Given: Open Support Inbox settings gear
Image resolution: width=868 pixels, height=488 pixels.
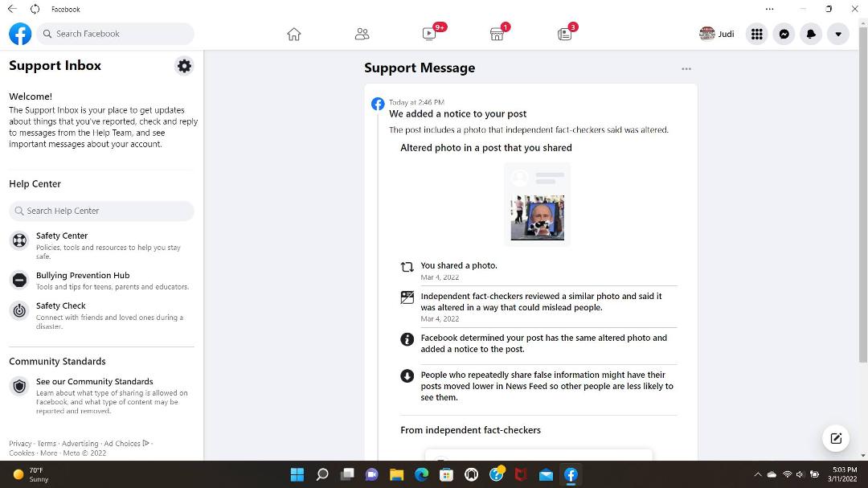Looking at the screenshot, I should (184, 66).
